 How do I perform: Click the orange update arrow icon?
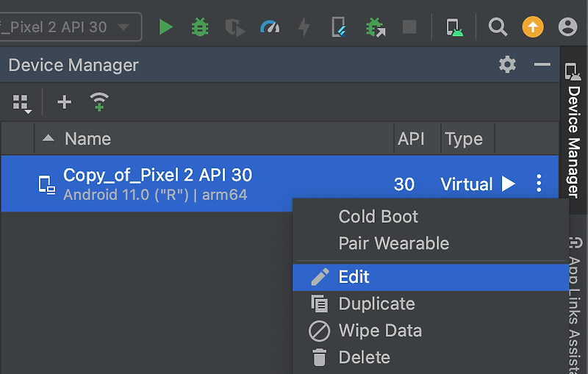tap(533, 27)
